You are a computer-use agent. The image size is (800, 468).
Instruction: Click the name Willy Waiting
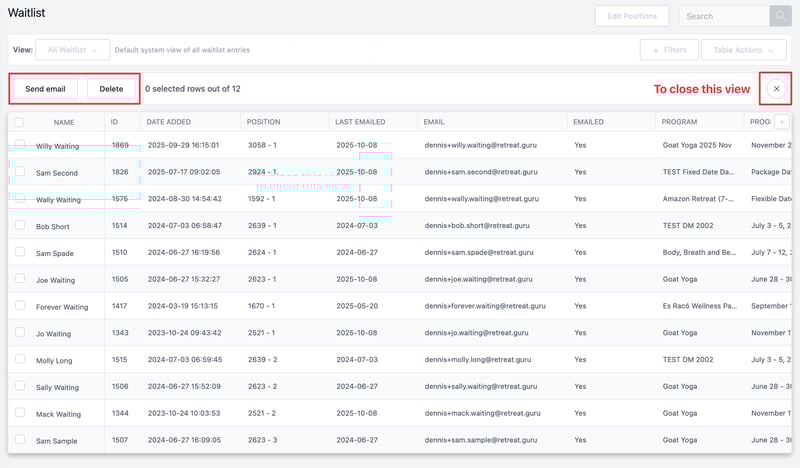click(58, 146)
